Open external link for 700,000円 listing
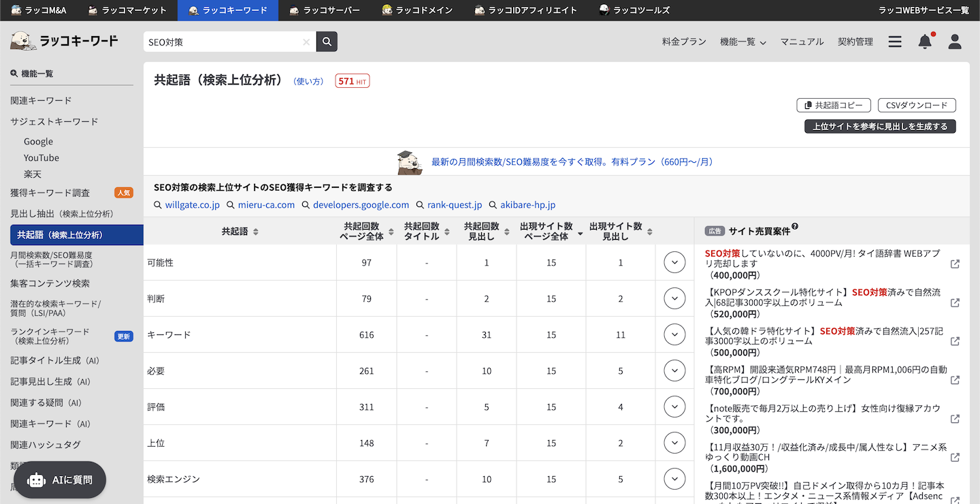 955,380
